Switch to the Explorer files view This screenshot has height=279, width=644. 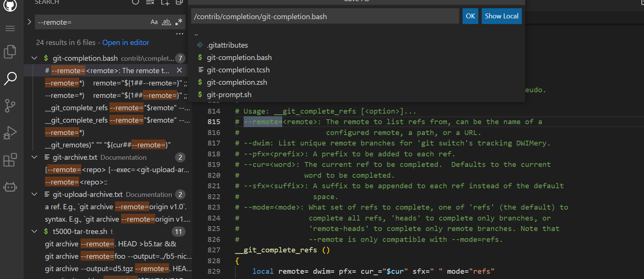(x=10, y=52)
